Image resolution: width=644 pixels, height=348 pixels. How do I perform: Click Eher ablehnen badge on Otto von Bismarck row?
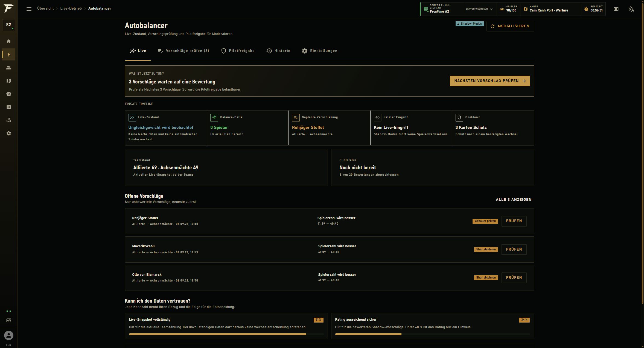pyautogui.click(x=486, y=278)
